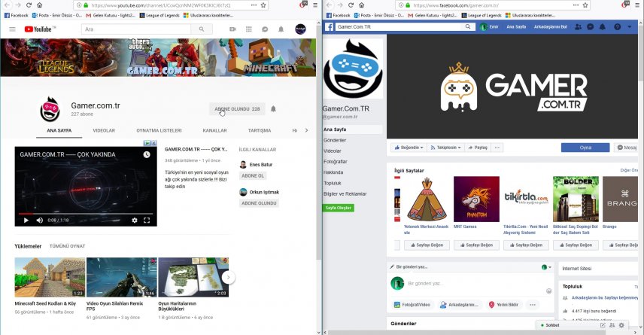Click ABONE OLUNDU 228 subscribe button
644x335 pixels.
coord(237,109)
